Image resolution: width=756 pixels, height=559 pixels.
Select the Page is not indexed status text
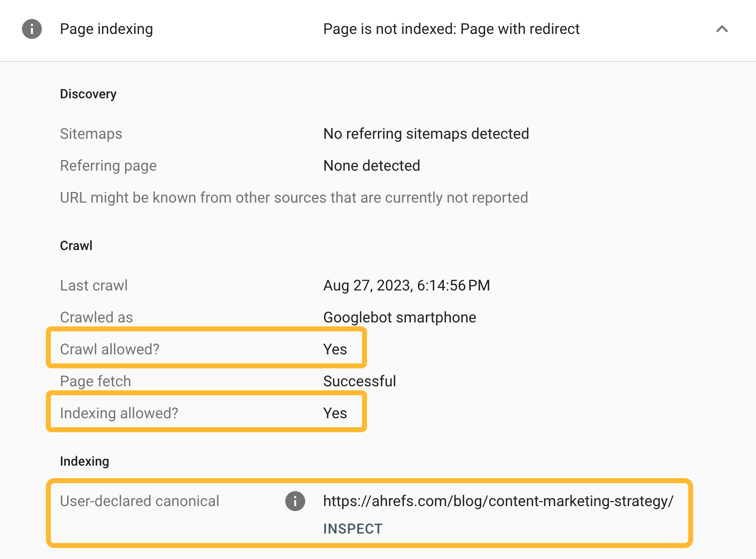[x=451, y=28]
